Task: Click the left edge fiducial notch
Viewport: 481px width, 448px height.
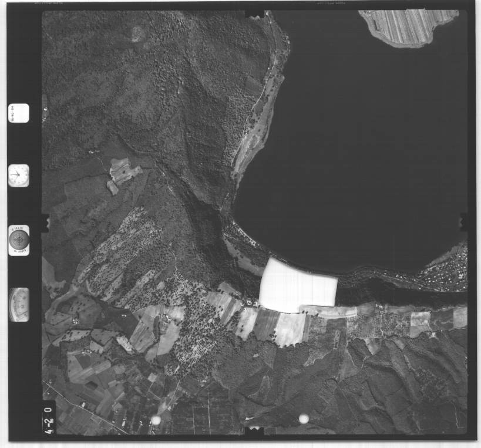Action: 45,223
